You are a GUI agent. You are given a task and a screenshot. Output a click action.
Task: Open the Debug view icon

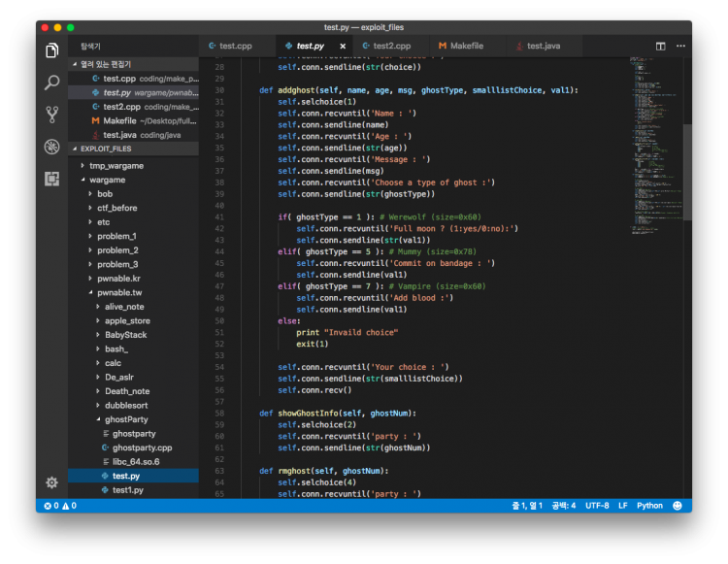coord(52,147)
